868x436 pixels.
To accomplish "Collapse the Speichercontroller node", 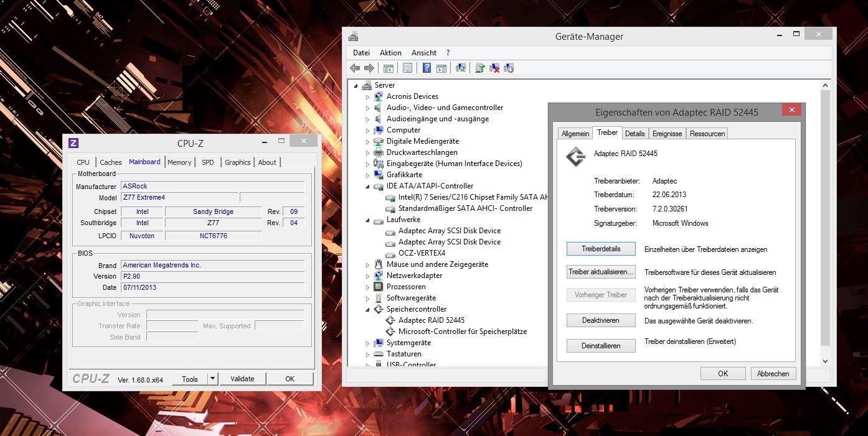I will 367,310.
